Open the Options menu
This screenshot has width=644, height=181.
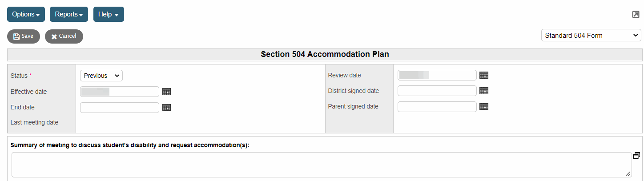pyautogui.click(x=26, y=14)
